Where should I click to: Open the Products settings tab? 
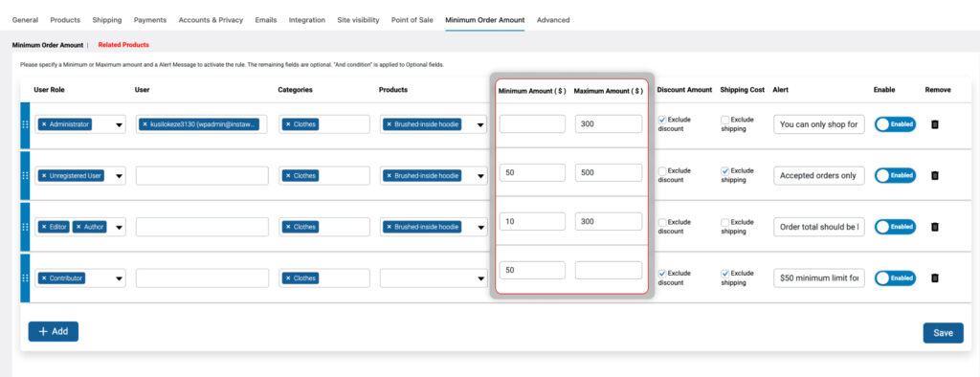(x=66, y=20)
